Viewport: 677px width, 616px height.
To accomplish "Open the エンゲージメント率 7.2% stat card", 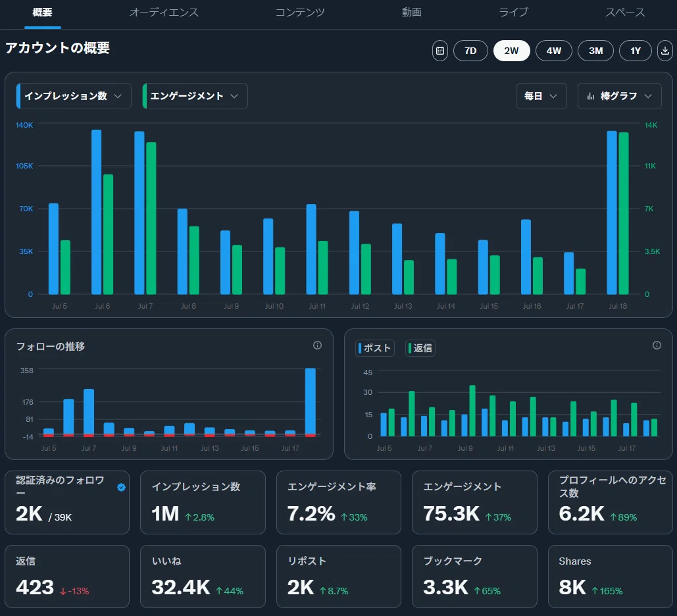I will coord(338,502).
